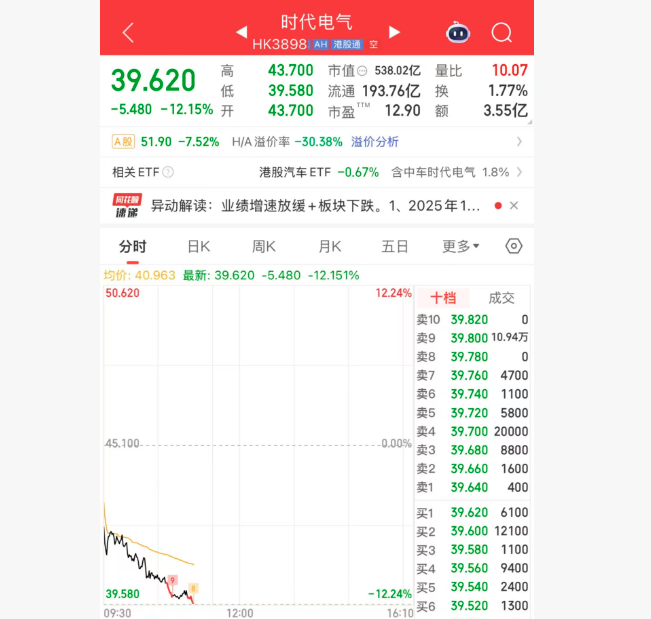
Task: Select the 买4 39.560 order row
Action: point(472,568)
